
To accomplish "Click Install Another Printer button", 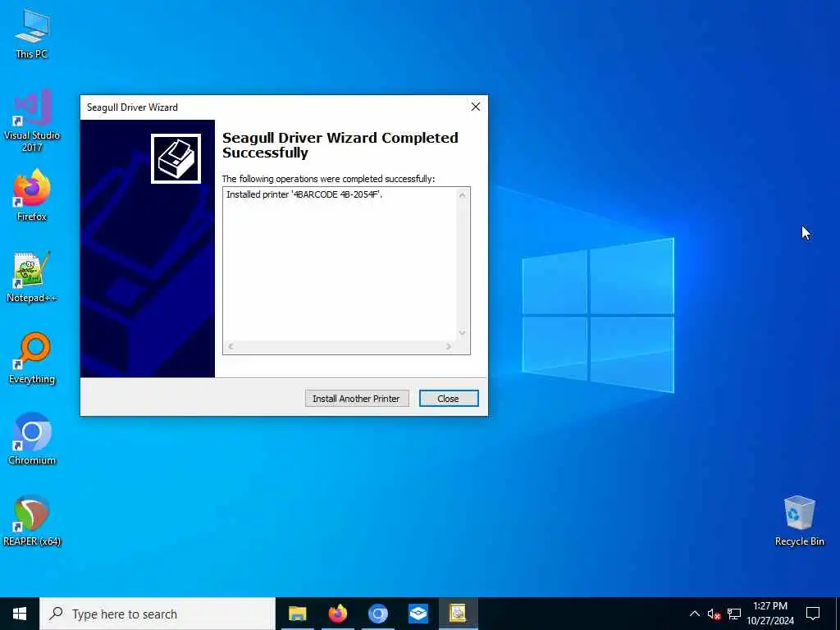I will pos(357,398).
